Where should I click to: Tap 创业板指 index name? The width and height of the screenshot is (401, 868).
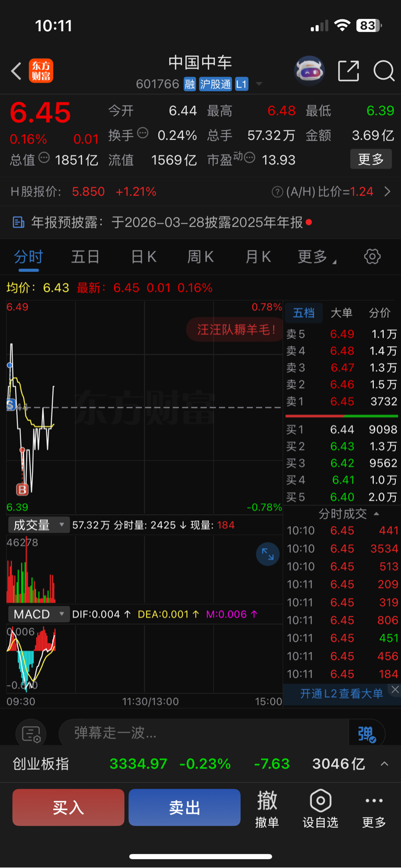41,764
